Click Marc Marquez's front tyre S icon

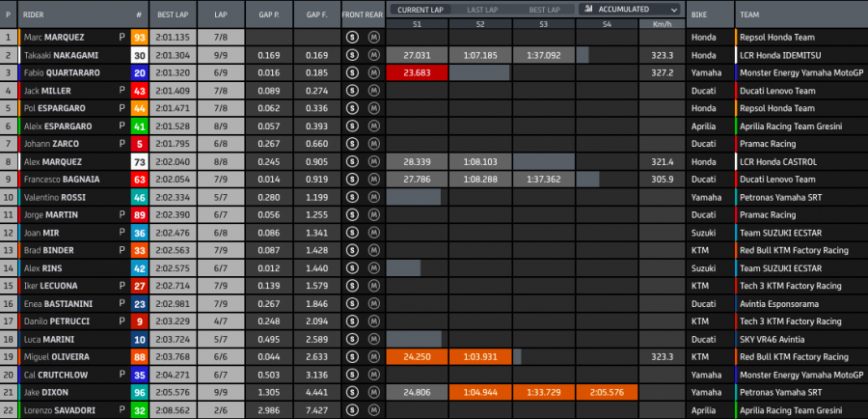[353, 38]
